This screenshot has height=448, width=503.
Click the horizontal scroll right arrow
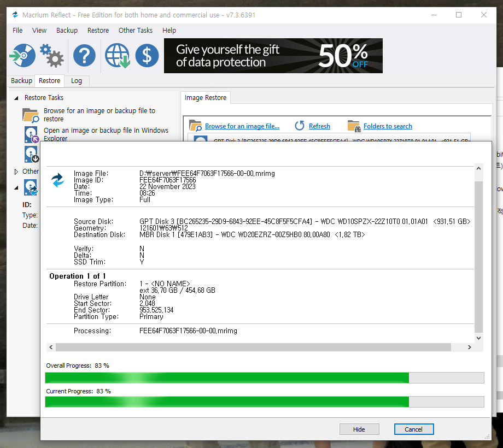tap(469, 347)
